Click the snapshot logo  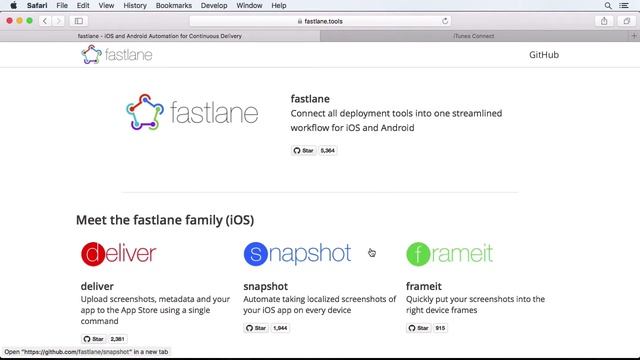pyautogui.click(x=297, y=254)
